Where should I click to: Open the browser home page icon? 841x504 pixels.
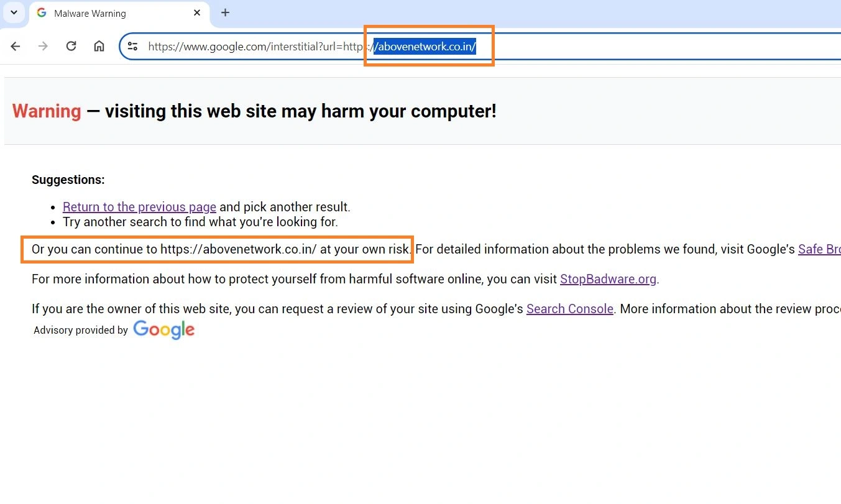pyautogui.click(x=99, y=46)
